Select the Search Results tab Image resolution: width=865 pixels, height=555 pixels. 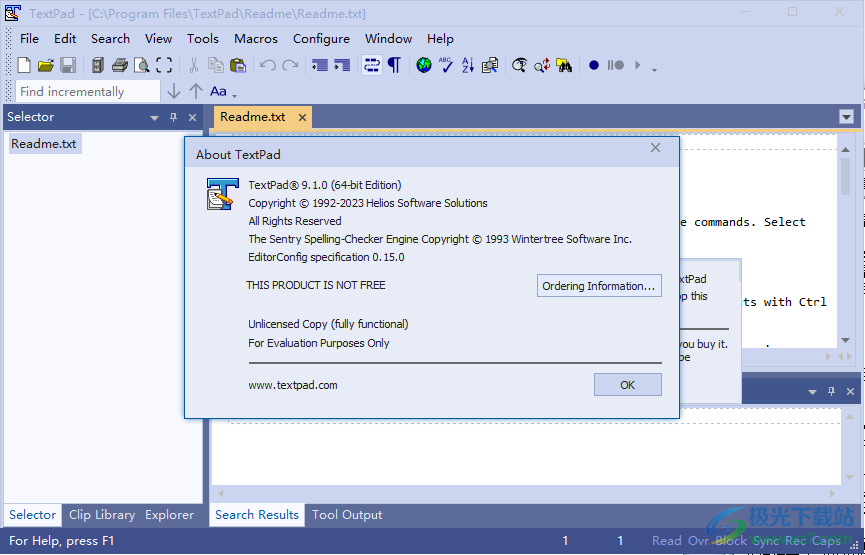tap(257, 515)
